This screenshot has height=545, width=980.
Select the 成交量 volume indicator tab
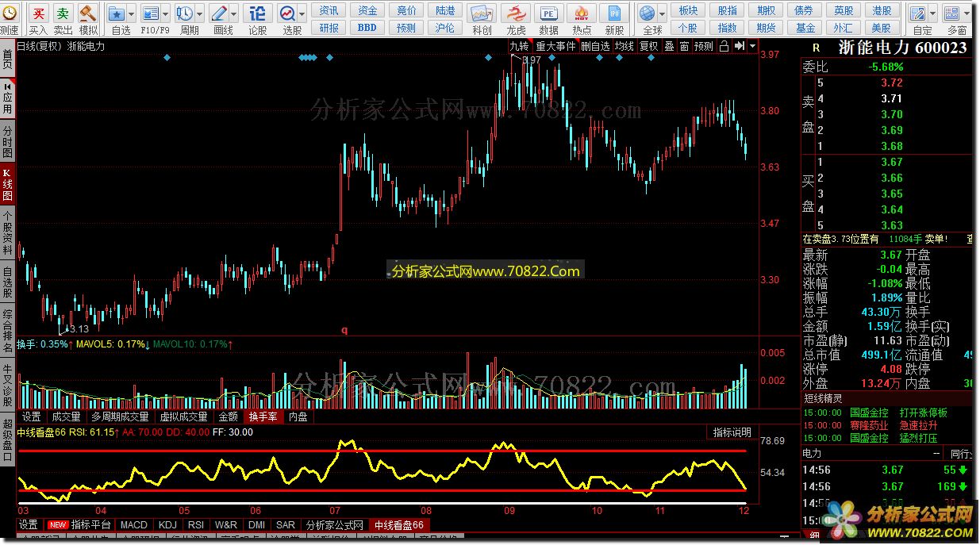pyautogui.click(x=66, y=416)
